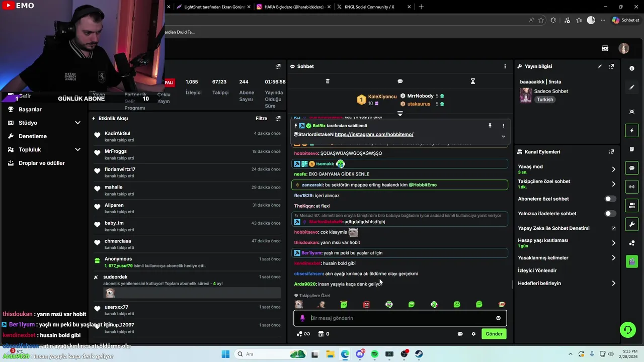Pop out the Sohbet side Yayın bilgisi panel

[612, 66]
